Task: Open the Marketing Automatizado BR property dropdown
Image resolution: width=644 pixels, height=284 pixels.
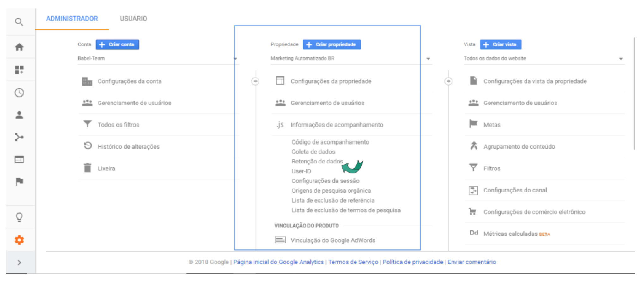Action: 351,58
